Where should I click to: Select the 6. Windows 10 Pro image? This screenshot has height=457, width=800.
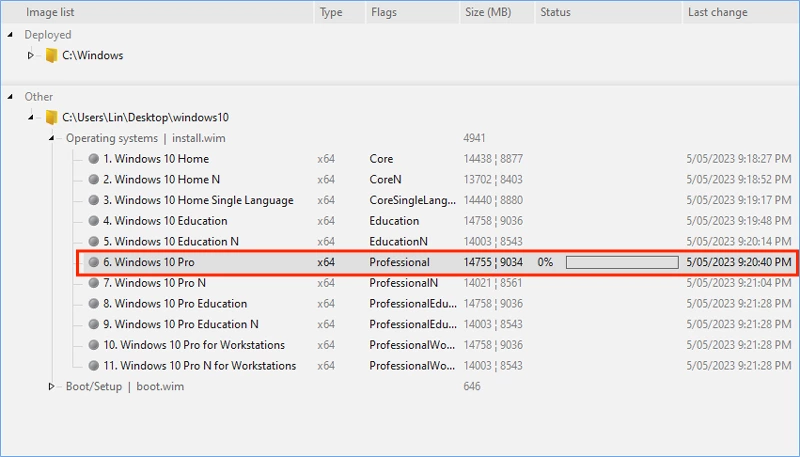(149, 262)
